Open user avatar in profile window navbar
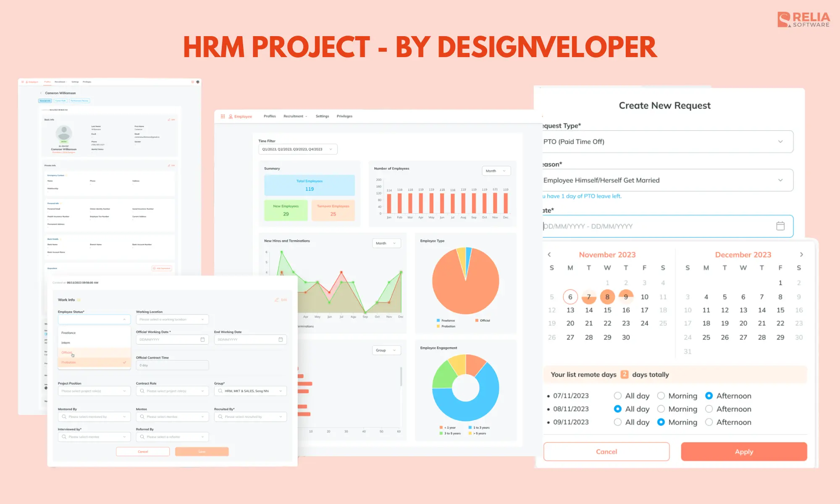The width and height of the screenshot is (840, 504). (x=198, y=82)
